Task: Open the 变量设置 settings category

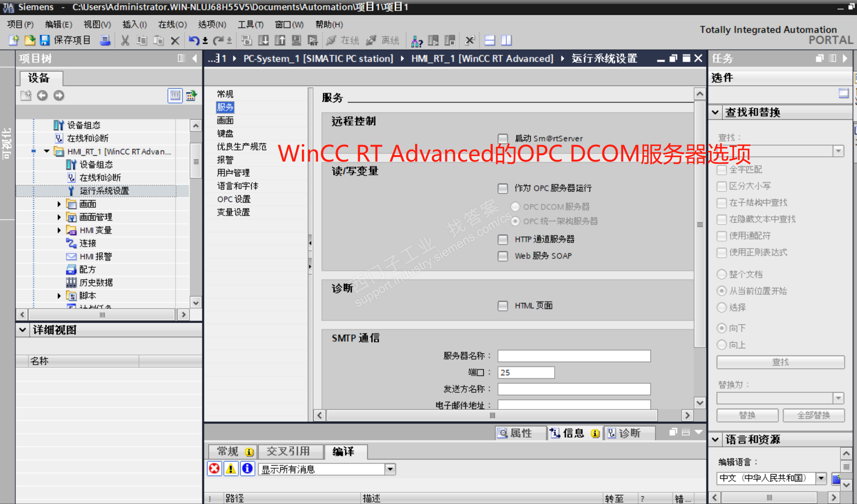Action: coord(233,212)
